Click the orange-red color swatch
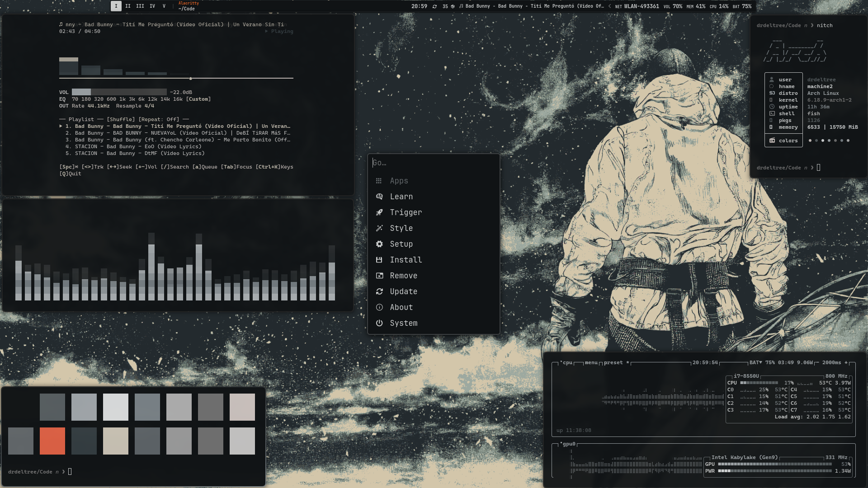Screen dimensions: 868x488 point(52,441)
